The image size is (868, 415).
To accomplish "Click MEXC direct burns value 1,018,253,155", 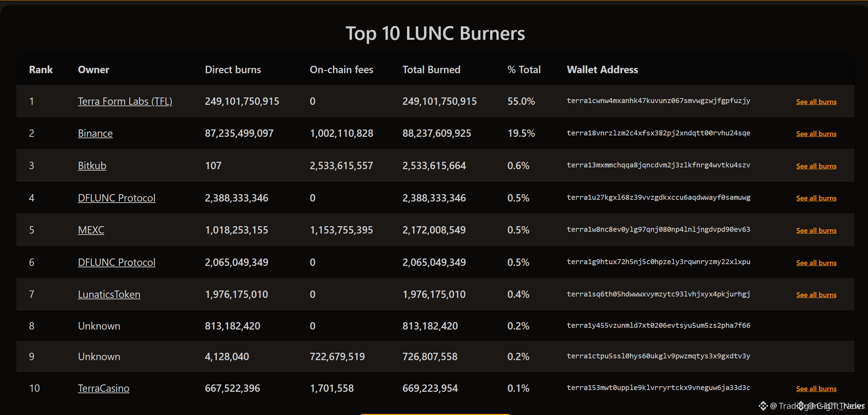I will [x=236, y=230].
